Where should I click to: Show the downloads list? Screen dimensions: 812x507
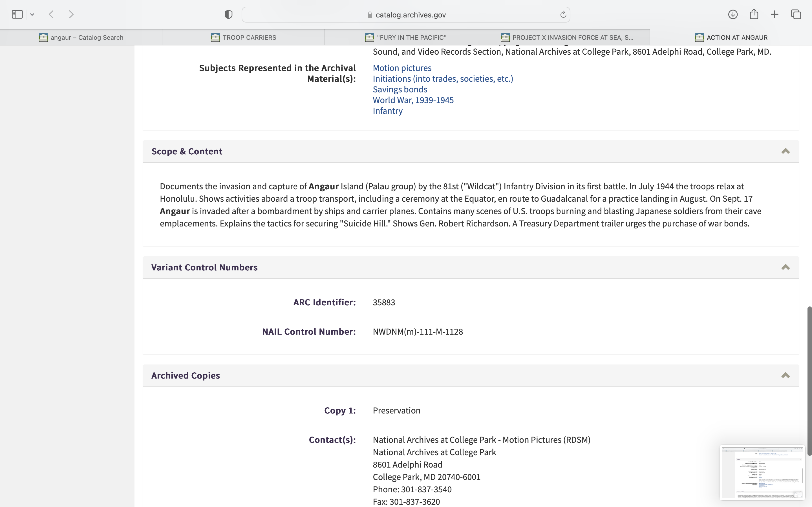coord(733,14)
